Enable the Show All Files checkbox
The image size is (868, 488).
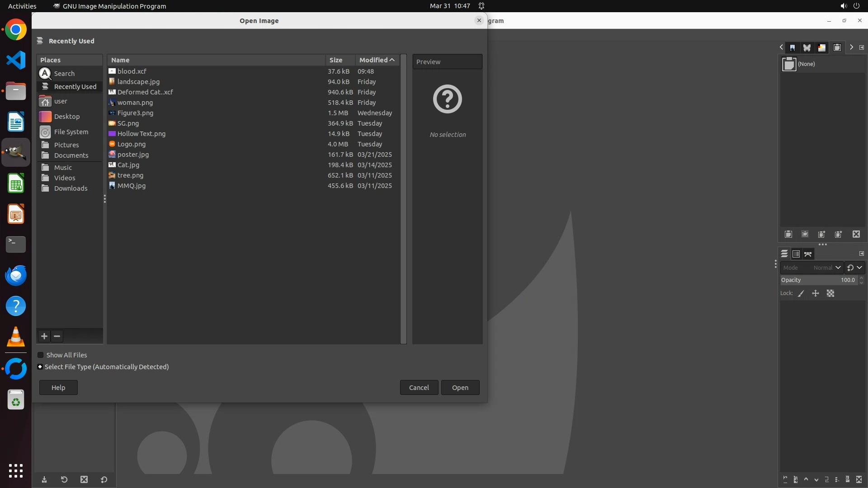click(41, 355)
